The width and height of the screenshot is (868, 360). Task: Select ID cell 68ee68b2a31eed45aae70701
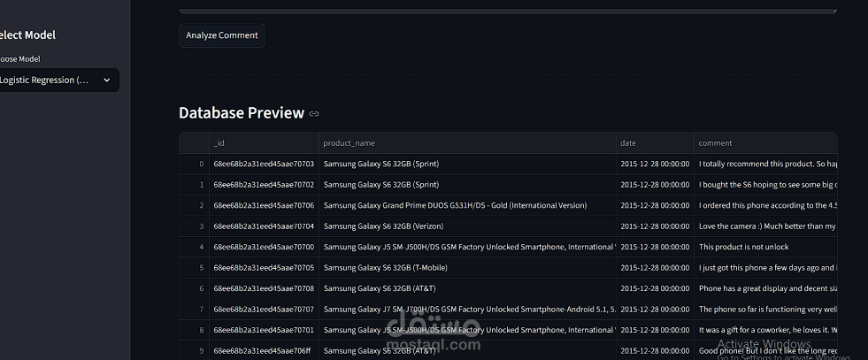[x=264, y=330]
